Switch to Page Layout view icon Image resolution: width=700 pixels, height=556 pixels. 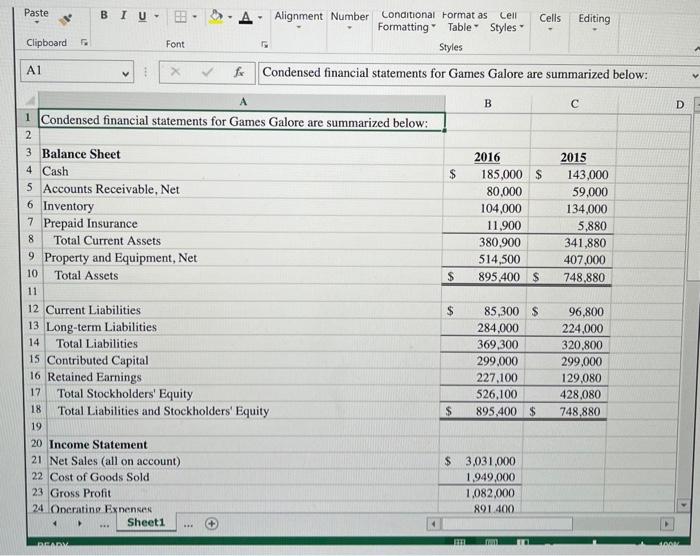tap(491, 543)
